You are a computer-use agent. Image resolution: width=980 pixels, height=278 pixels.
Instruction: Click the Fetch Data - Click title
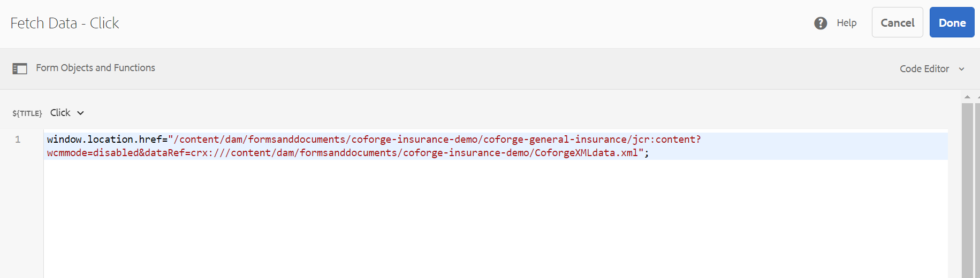pyautogui.click(x=65, y=23)
